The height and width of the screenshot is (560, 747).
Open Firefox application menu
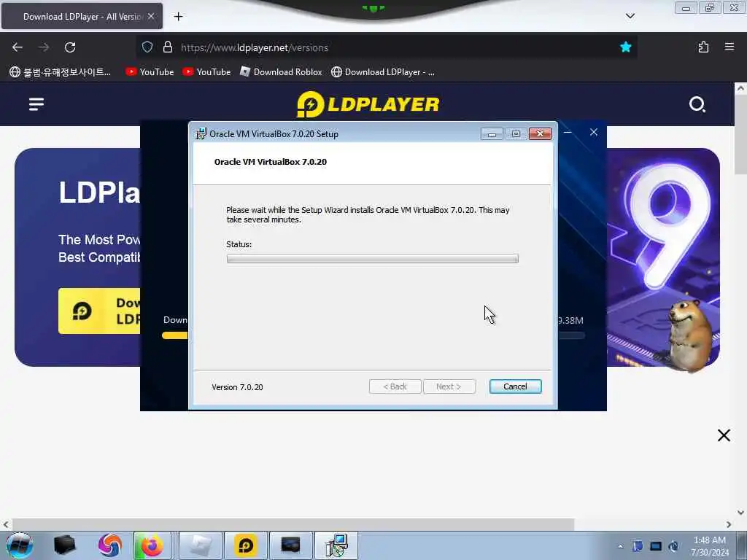click(x=729, y=47)
